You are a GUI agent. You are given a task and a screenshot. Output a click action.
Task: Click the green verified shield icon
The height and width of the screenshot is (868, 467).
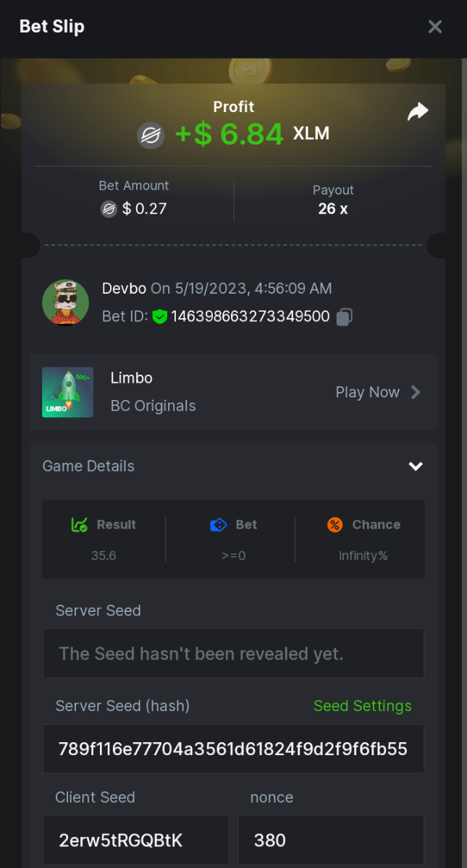coord(160,317)
